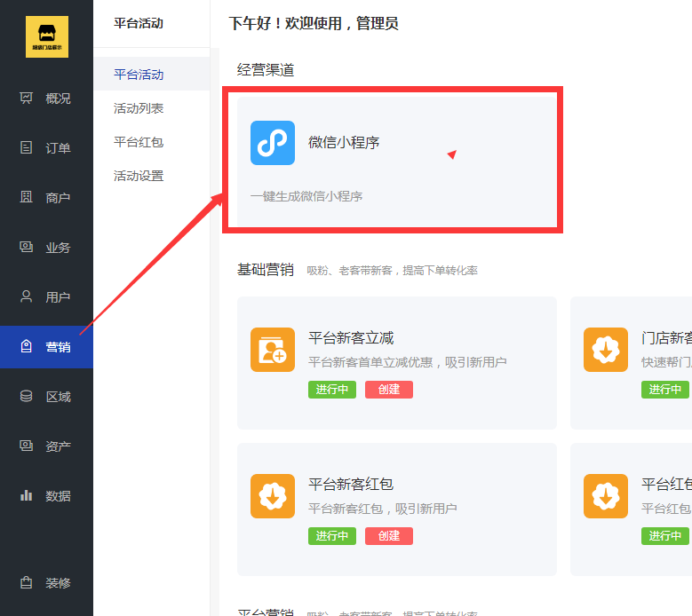The width and height of the screenshot is (692, 616).
Task: Click the 一键生成微信小程序 description
Action: [x=306, y=196]
